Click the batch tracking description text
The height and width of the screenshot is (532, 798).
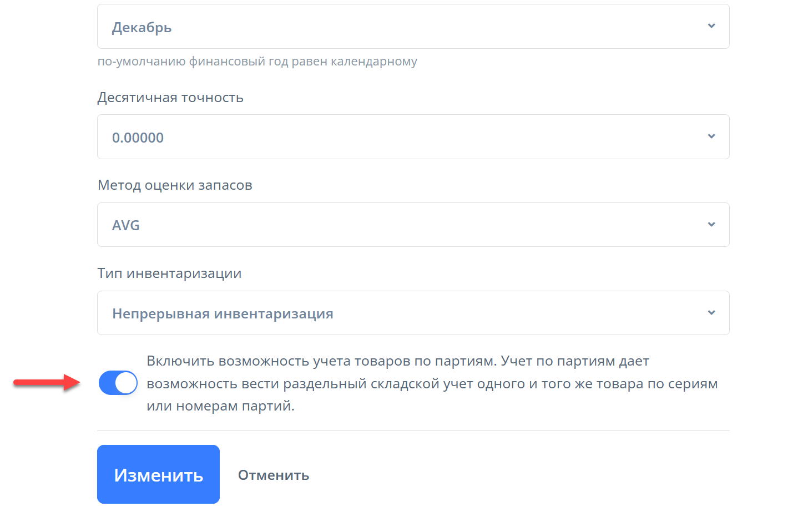click(x=431, y=383)
